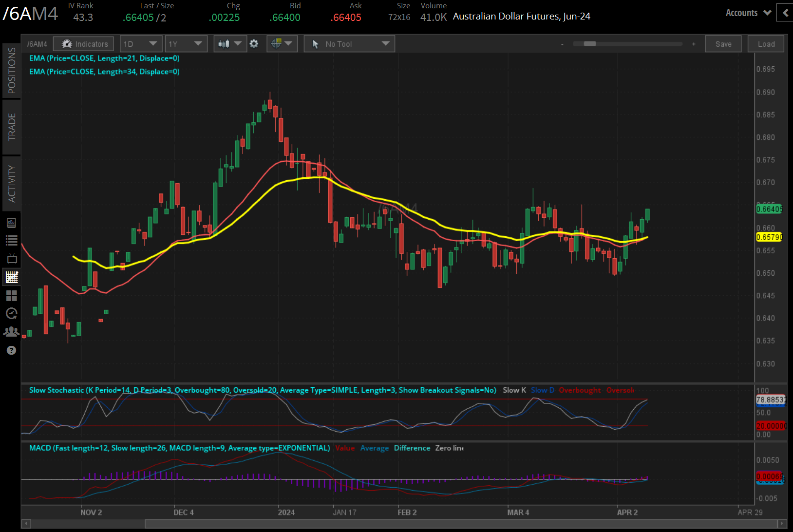Screen dimensions: 793x532
Task: Select the grid layout icon
Action: point(12,296)
